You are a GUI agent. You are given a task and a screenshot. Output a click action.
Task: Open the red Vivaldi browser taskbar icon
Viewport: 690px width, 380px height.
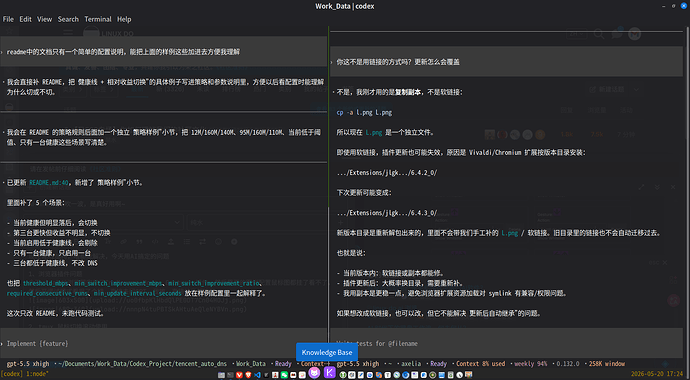tap(239, 375)
